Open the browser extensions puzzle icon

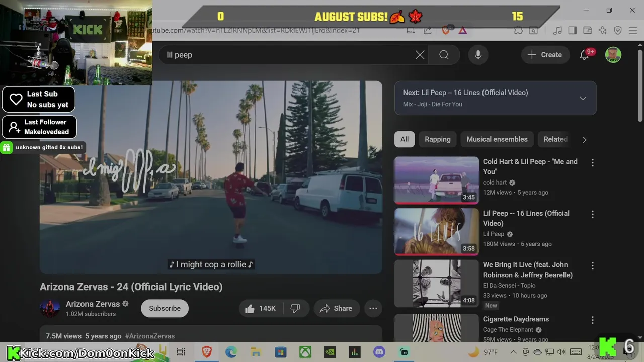tap(518, 30)
